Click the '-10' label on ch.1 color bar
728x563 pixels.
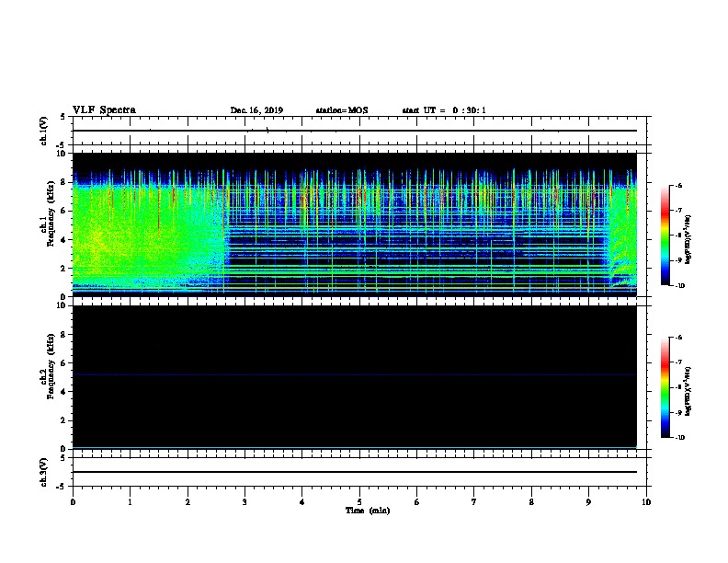pyautogui.click(x=679, y=286)
